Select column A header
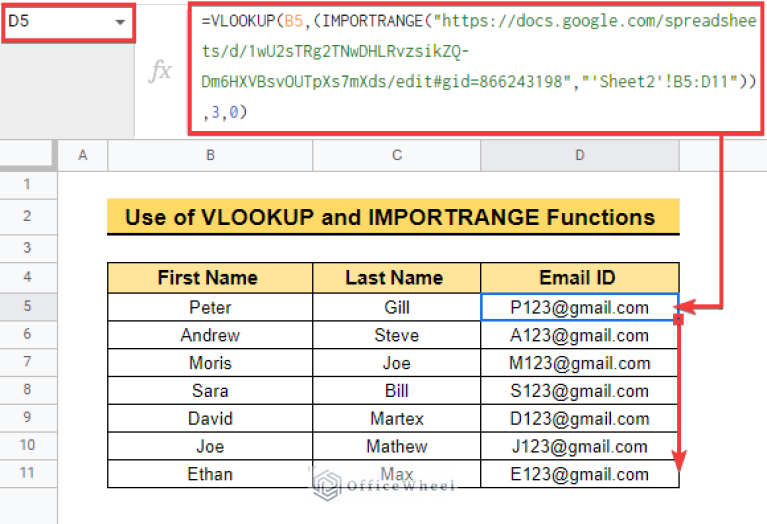The image size is (767, 524). tap(82, 155)
